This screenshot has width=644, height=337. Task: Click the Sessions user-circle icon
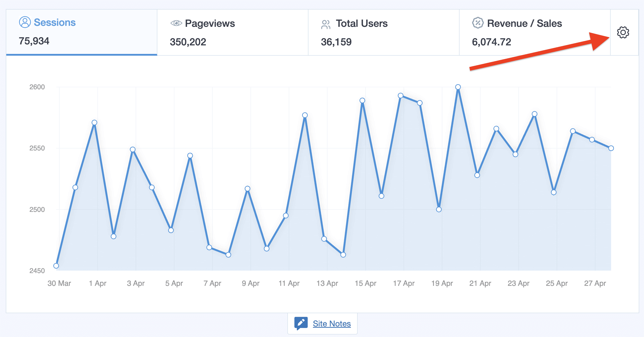coord(25,22)
